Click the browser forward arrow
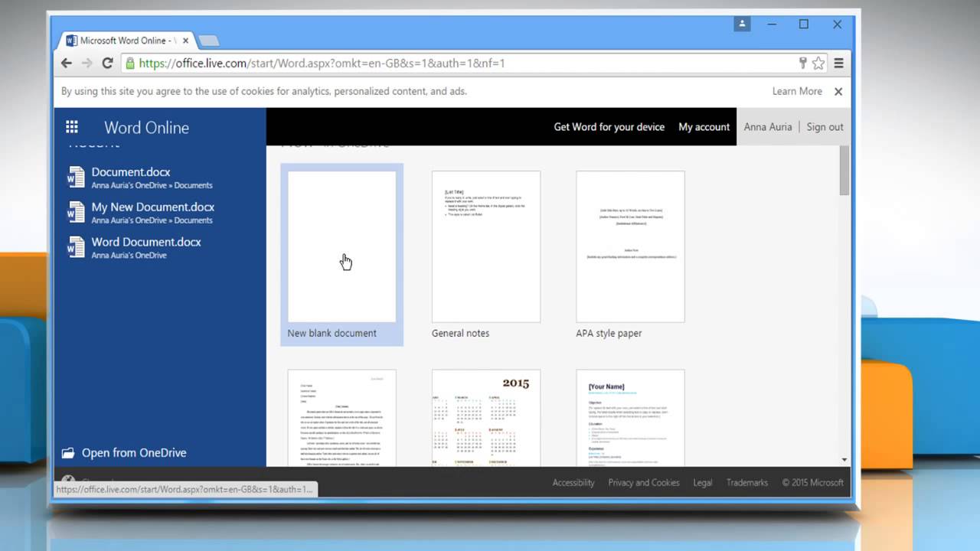This screenshot has height=551, width=980. click(87, 64)
